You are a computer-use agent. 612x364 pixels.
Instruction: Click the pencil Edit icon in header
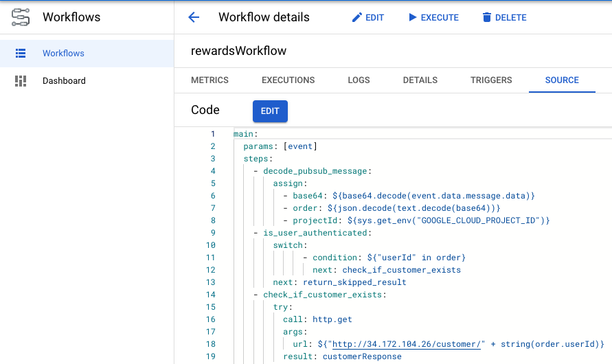point(356,17)
